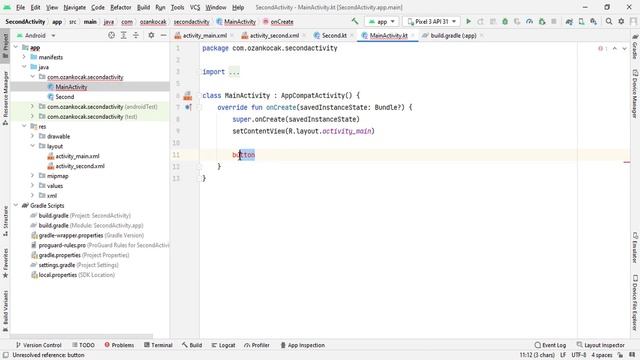Open the Build Variants sidebar tool window
The image size is (640, 360).
pyautogui.click(x=5, y=311)
